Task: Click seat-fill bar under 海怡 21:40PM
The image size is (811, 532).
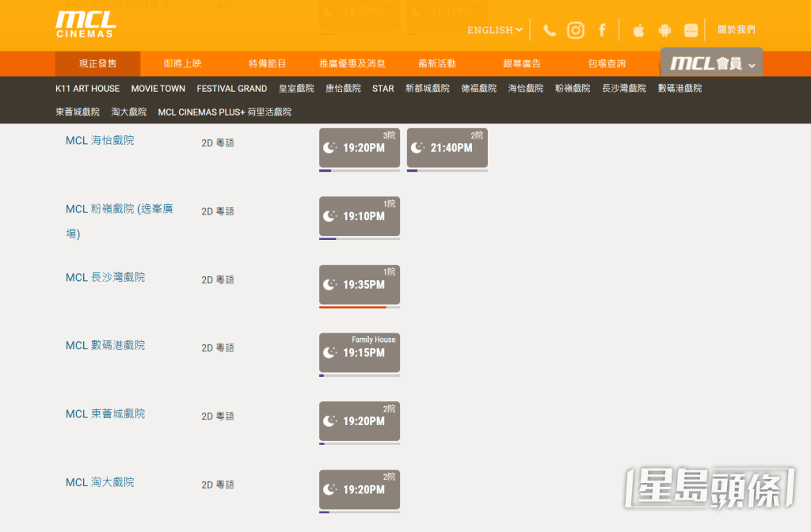Action: click(x=447, y=171)
